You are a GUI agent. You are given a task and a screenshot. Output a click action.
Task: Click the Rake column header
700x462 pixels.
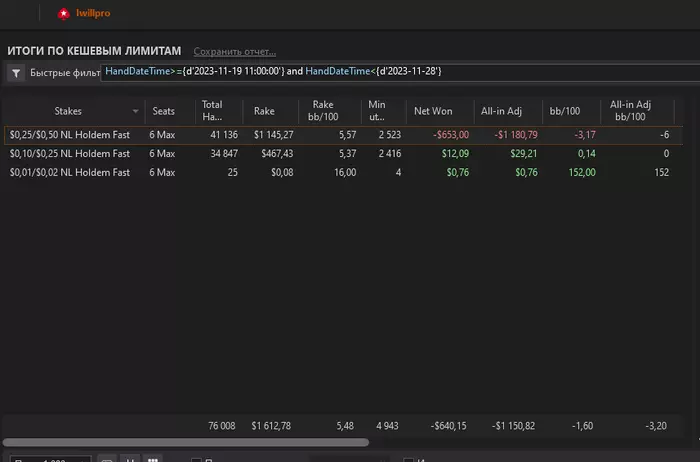[265, 111]
